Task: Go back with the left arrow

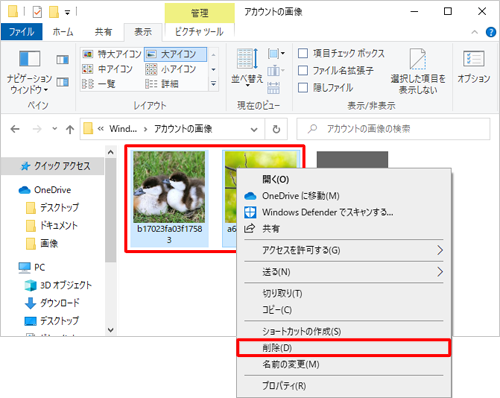Action: pyautogui.click(x=15, y=129)
